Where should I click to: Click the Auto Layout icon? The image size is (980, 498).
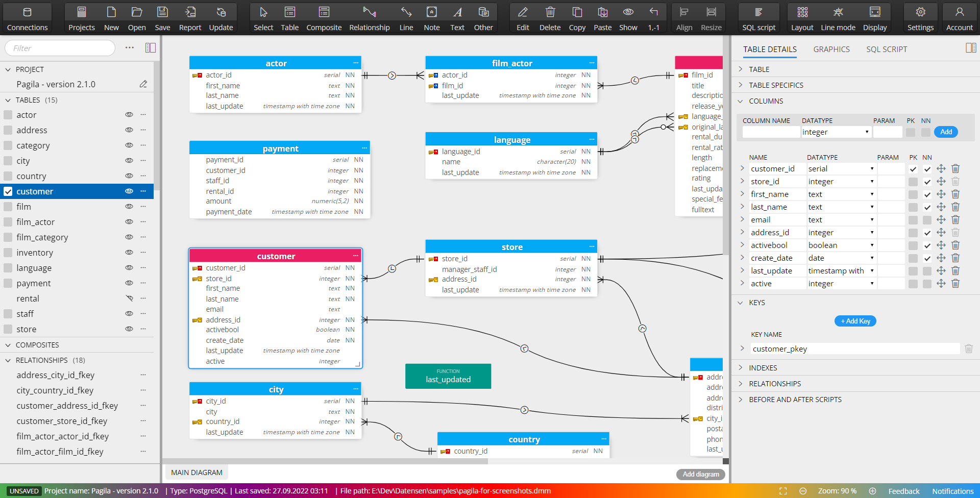[x=801, y=17]
